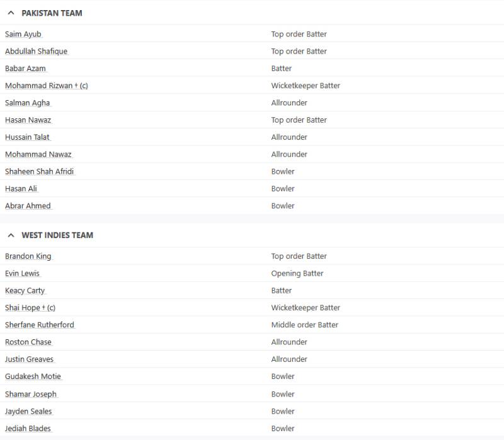Viewport: 504px width, 440px height.
Task: Collapse the Pakistan Team section chevron
Action: 11,13
